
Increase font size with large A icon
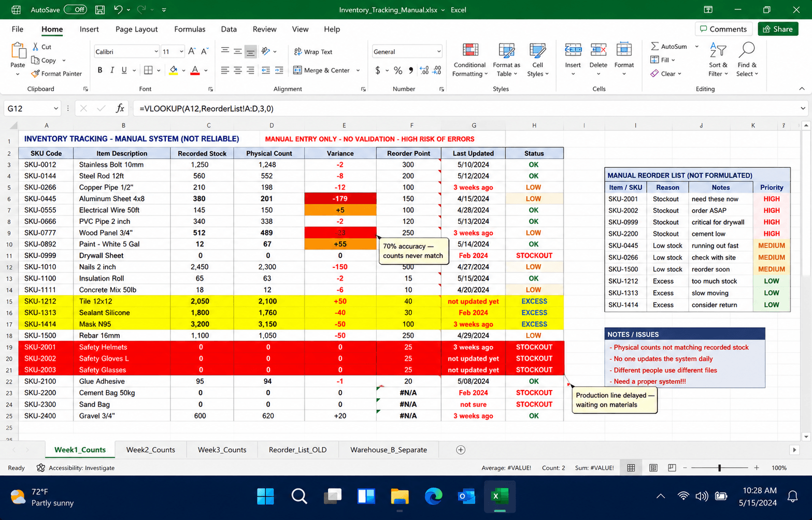coord(192,51)
